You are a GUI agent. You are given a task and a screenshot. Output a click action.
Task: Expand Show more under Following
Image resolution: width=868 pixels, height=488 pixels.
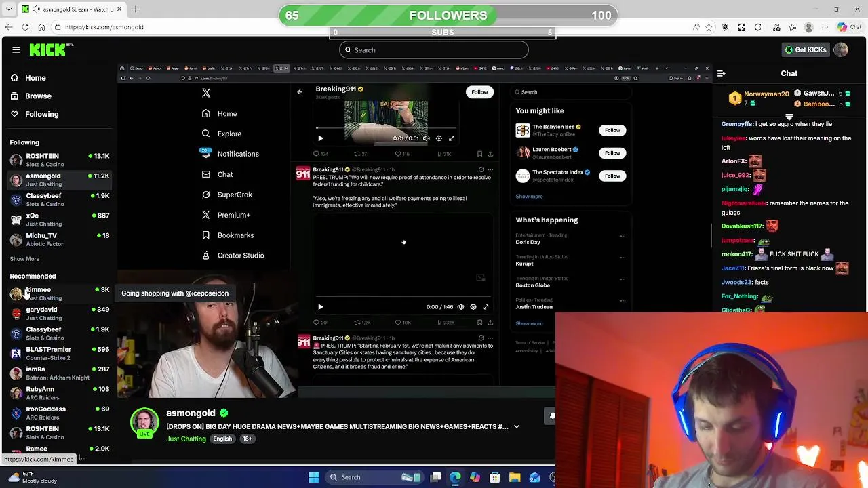[24, 259]
